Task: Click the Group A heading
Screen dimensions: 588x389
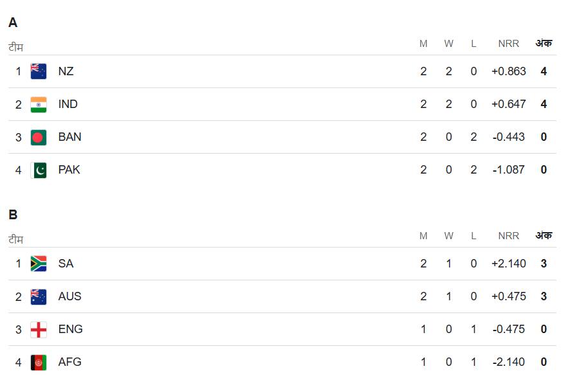Action: point(13,23)
